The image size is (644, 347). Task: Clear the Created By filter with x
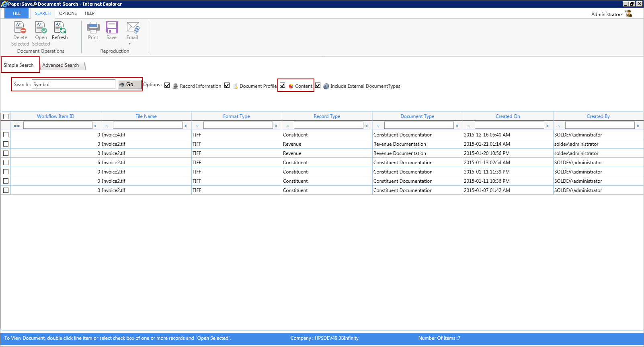coord(638,126)
